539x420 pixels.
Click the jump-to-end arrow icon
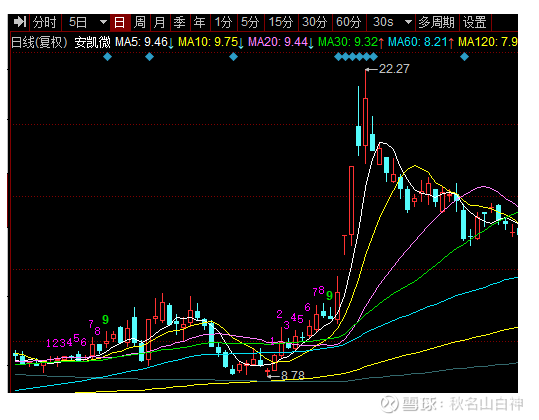pyautogui.click(x=20, y=22)
